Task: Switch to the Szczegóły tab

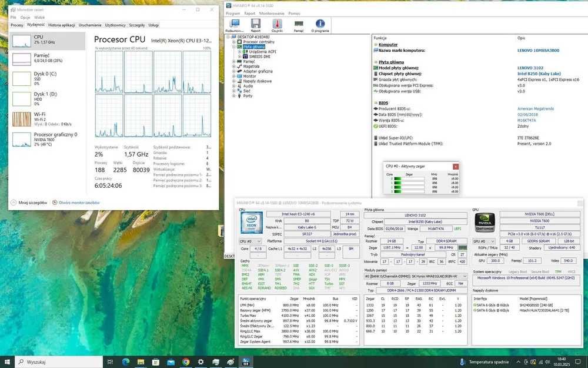Action: pyautogui.click(x=137, y=25)
